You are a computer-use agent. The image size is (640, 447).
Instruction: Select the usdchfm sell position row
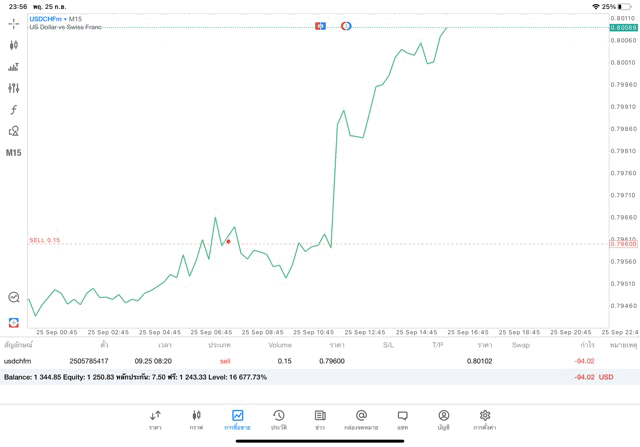click(300, 361)
